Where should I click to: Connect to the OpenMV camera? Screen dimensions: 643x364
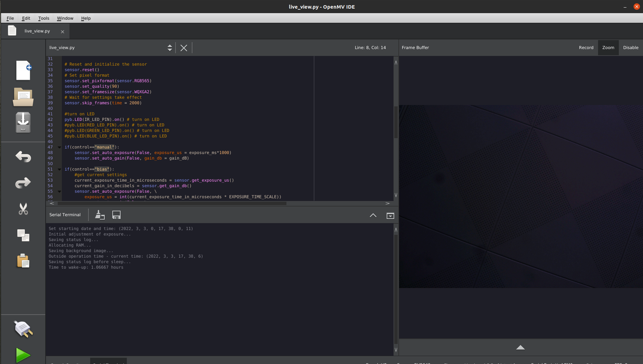[23, 329]
